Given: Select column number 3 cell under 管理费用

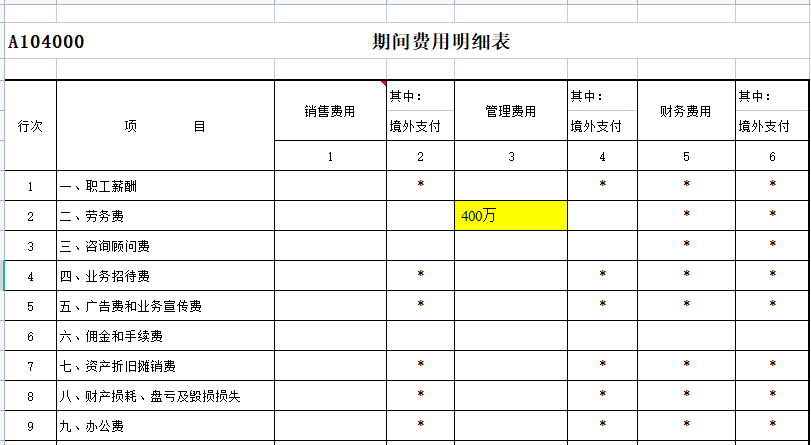Looking at the screenshot, I should point(510,156).
